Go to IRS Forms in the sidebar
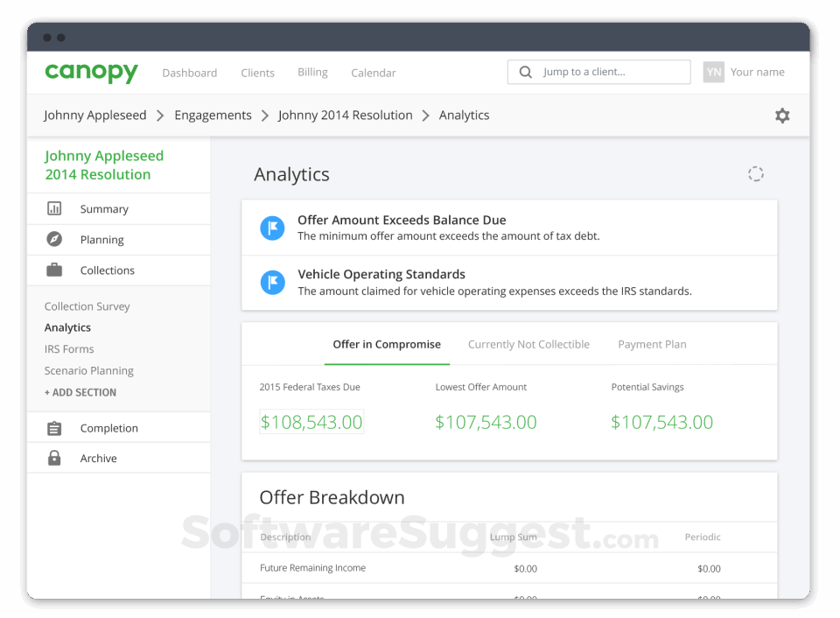 click(69, 348)
